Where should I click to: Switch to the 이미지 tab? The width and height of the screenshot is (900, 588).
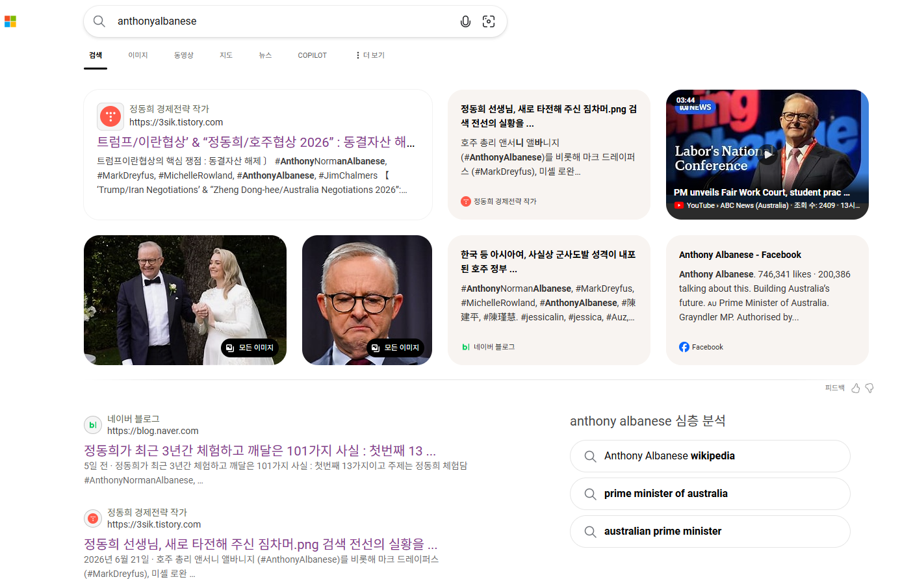pyautogui.click(x=138, y=55)
